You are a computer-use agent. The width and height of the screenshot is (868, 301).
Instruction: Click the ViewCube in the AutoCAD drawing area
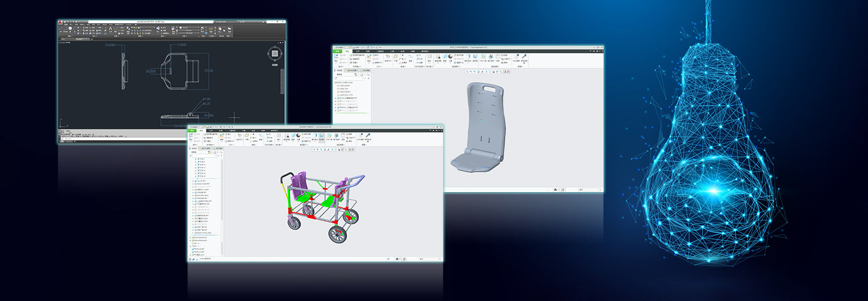click(273, 54)
